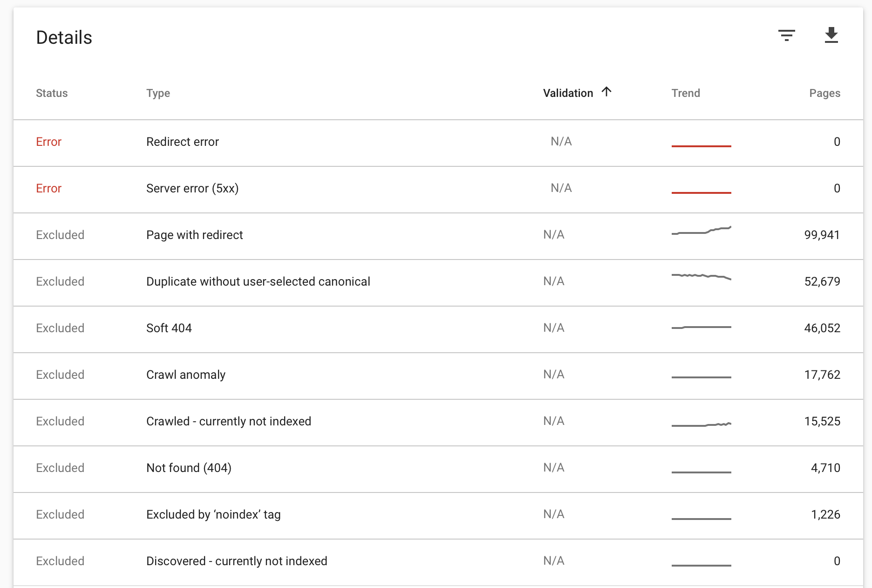The image size is (872, 588).
Task: Sort by the Validation column header
Action: point(568,93)
